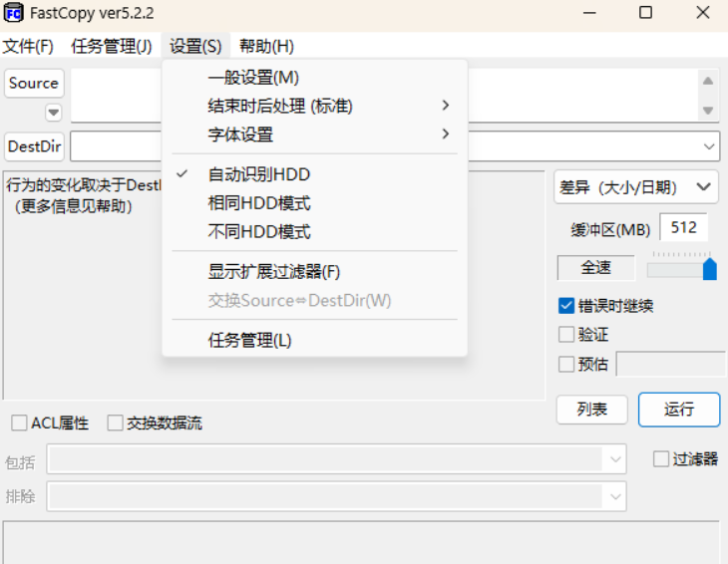Enable the 过滤器 checkbox
728x564 pixels.
[x=660, y=459]
